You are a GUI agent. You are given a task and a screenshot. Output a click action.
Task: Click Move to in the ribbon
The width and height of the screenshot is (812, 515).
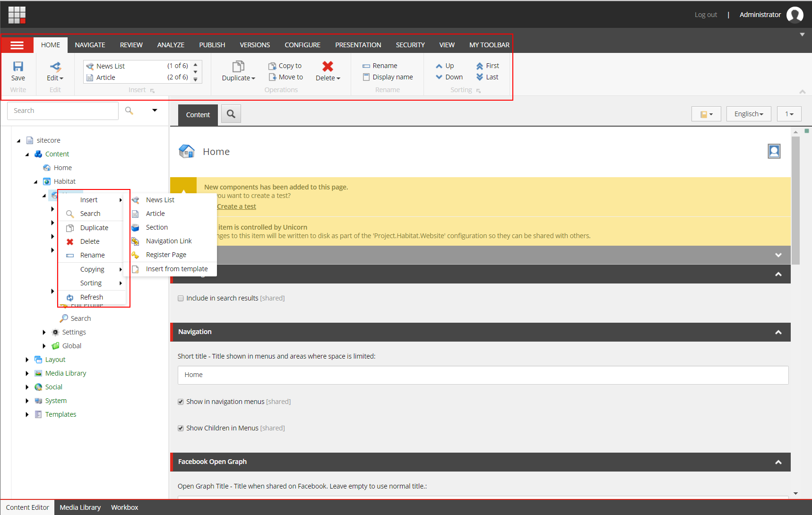(285, 77)
